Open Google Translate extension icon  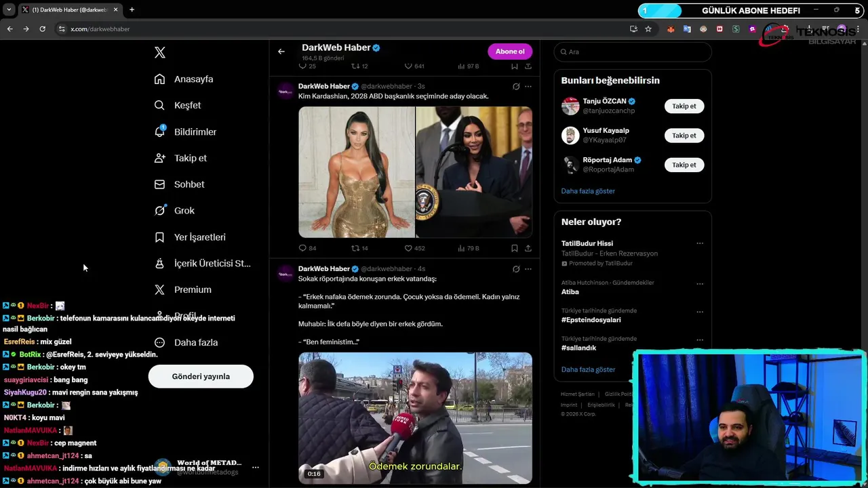687,29
